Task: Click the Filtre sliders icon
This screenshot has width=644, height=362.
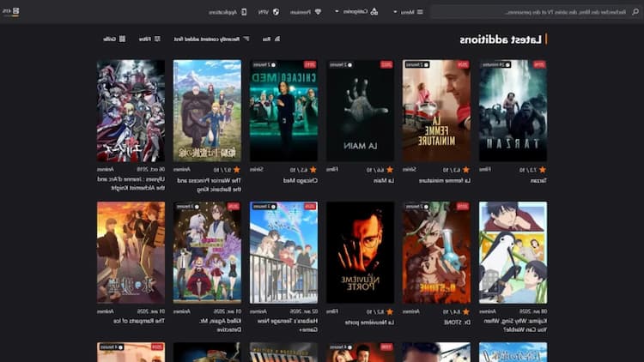Action: tap(157, 39)
